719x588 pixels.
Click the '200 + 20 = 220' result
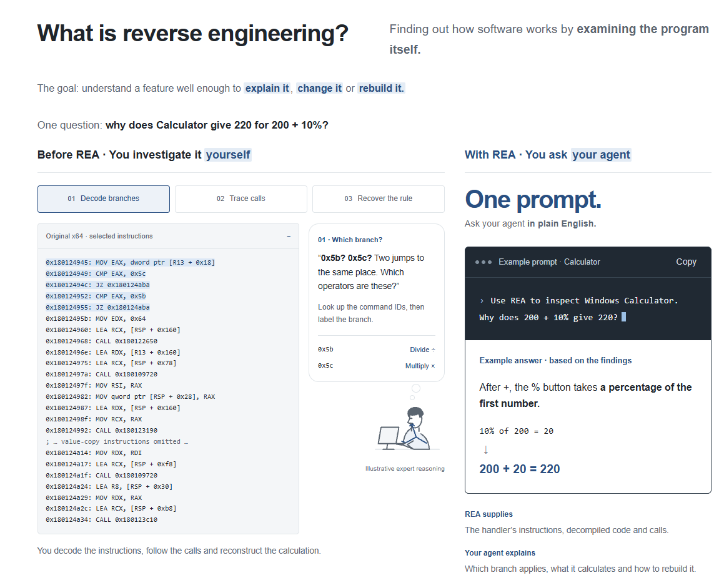coord(520,469)
